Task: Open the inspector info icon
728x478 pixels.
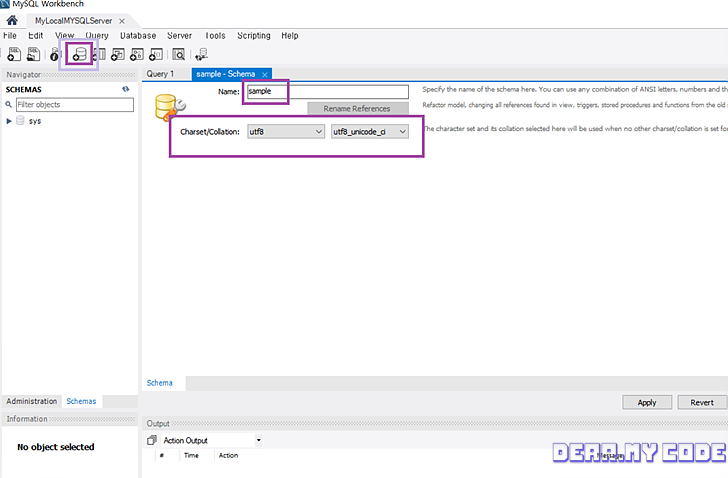Action: click(55, 55)
